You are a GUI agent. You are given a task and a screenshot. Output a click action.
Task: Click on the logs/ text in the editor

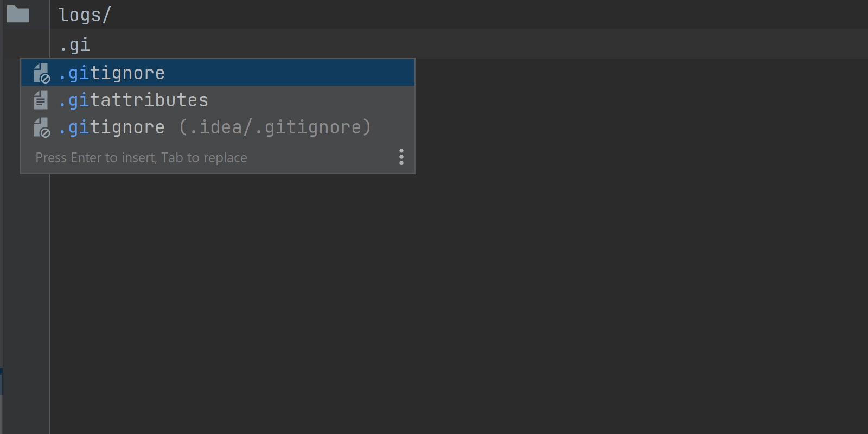coord(84,15)
